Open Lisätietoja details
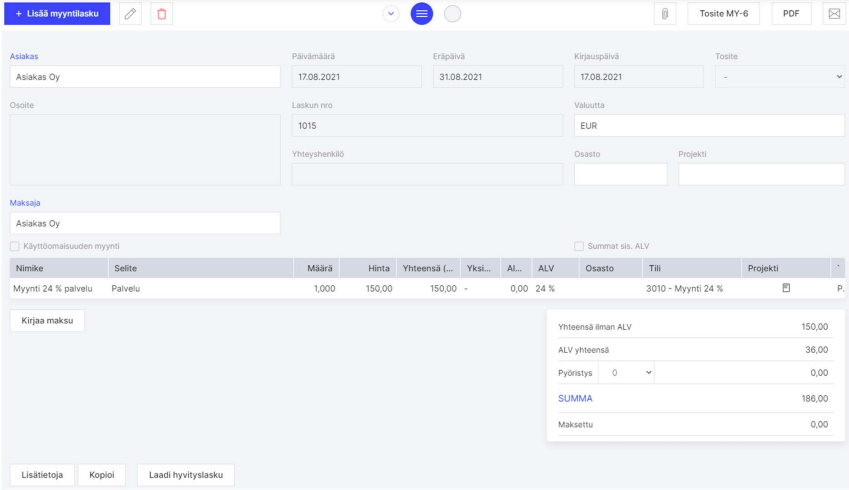The height and width of the screenshot is (490, 849). pos(42,475)
